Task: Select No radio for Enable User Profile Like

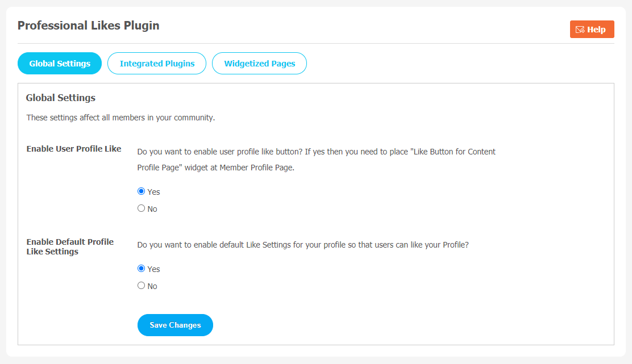Action: click(141, 208)
